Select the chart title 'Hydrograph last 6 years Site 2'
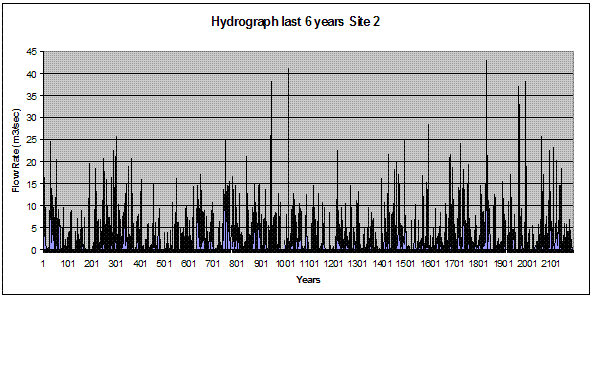 295,22
